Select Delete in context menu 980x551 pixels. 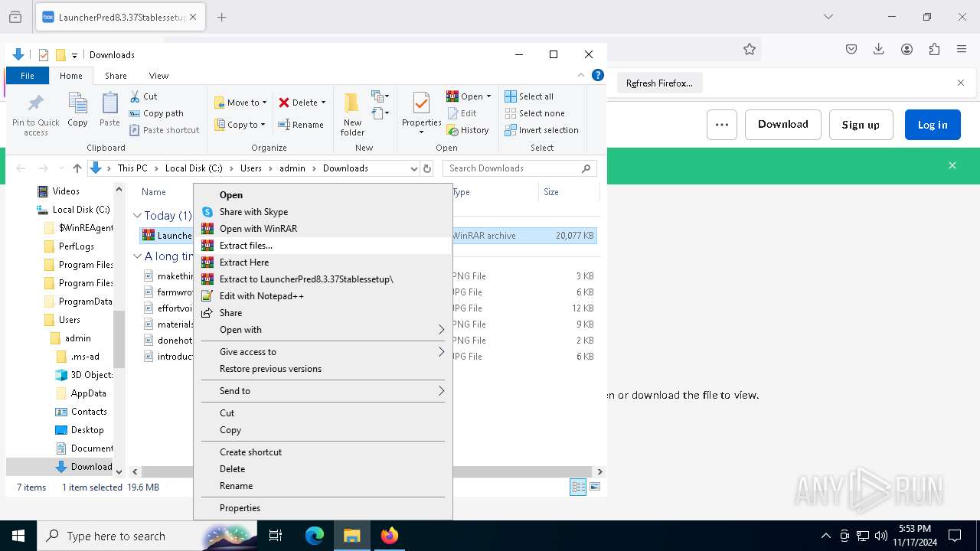(x=322, y=469)
